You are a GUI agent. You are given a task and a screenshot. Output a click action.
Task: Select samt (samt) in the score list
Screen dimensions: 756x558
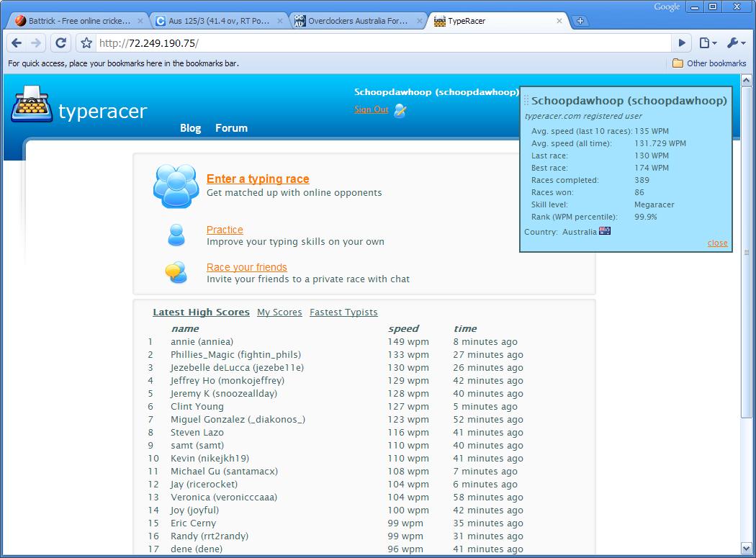[x=197, y=445]
